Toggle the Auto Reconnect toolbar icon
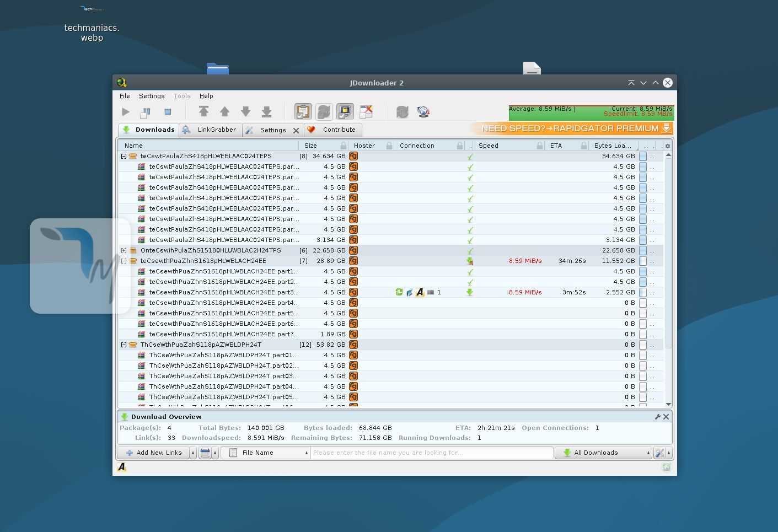The height and width of the screenshot is (532, 778). pos(324,112)
